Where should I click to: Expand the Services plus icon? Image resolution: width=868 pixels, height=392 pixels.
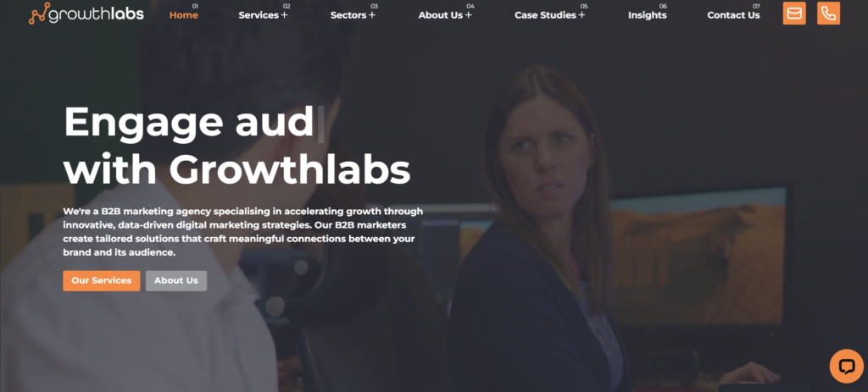coord(285,15)
